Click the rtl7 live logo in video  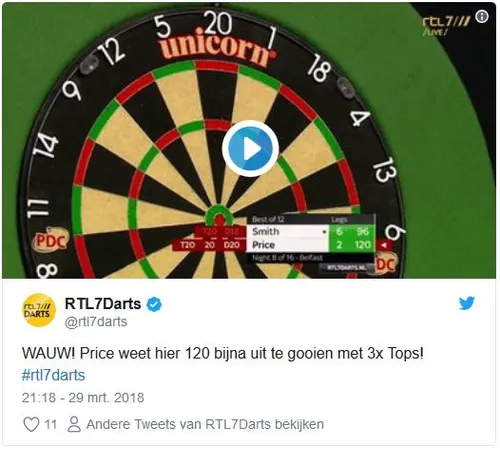[x=446, y=25]
